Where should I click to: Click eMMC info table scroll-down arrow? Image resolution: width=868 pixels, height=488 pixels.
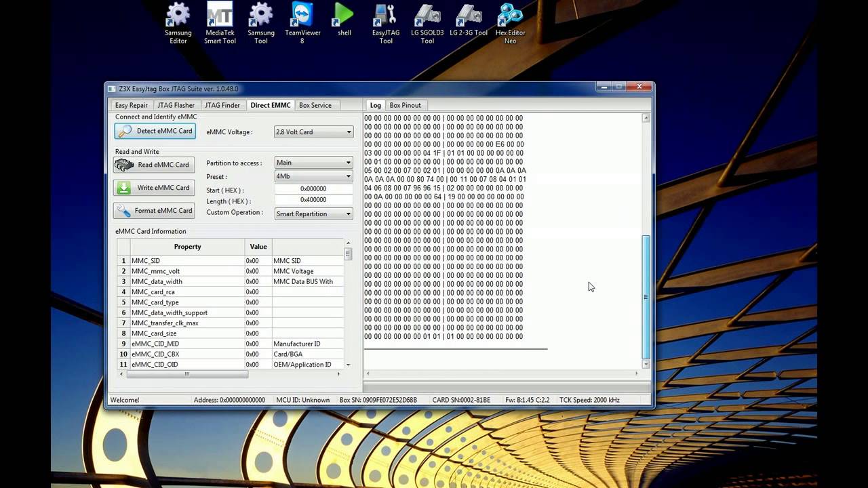click(x=349, y=365)
